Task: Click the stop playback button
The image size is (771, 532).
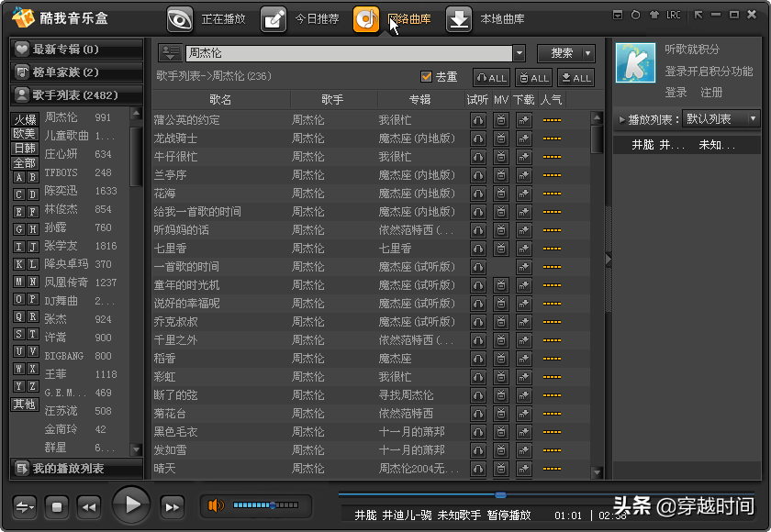Action: coord(57,505)
